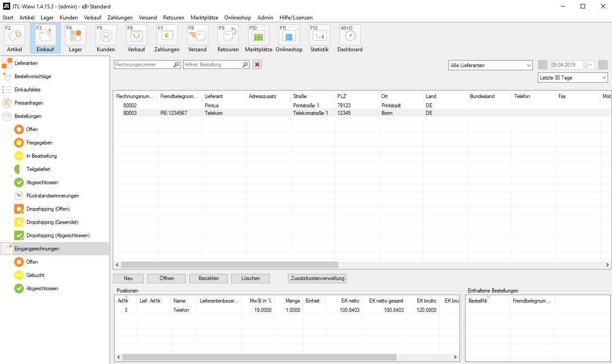
Task: Open the Letzte 30 Tage dropdown
Action: click(x=573, y=77)
